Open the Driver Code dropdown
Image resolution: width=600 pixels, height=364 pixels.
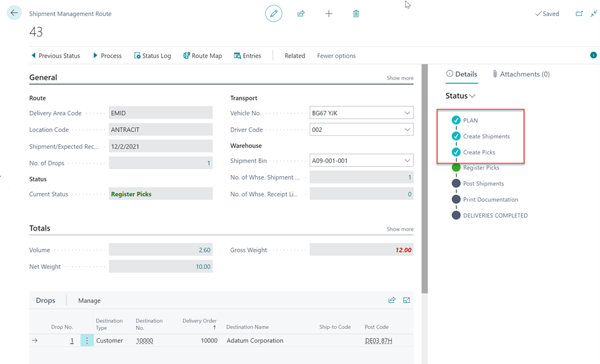[x=408, y=129]
